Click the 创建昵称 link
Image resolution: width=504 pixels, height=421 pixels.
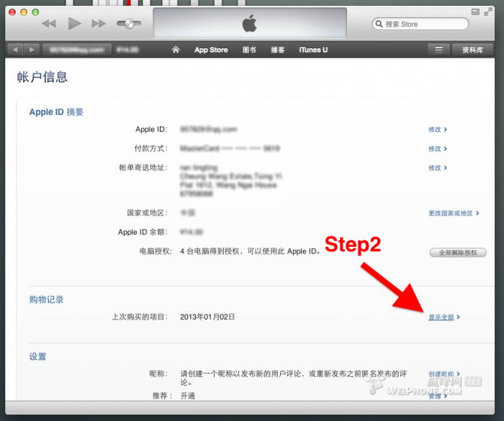444,374
